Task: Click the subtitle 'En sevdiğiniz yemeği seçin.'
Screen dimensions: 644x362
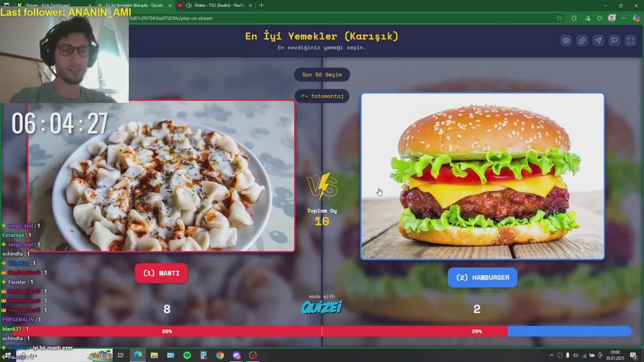Action: pos(322,48)
